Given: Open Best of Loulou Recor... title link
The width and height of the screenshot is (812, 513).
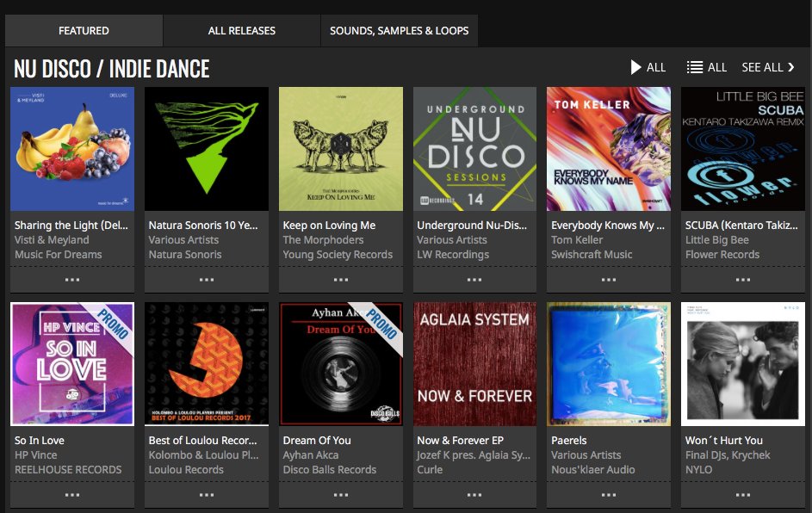Looking at the screenshot, I should 202,441.
